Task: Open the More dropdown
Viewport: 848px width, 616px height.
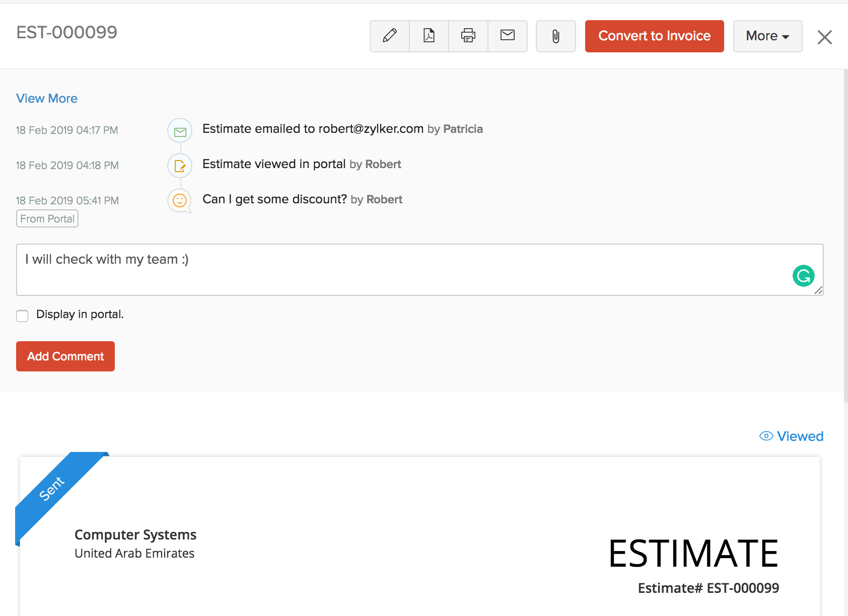Action: [x=767, y=36]
